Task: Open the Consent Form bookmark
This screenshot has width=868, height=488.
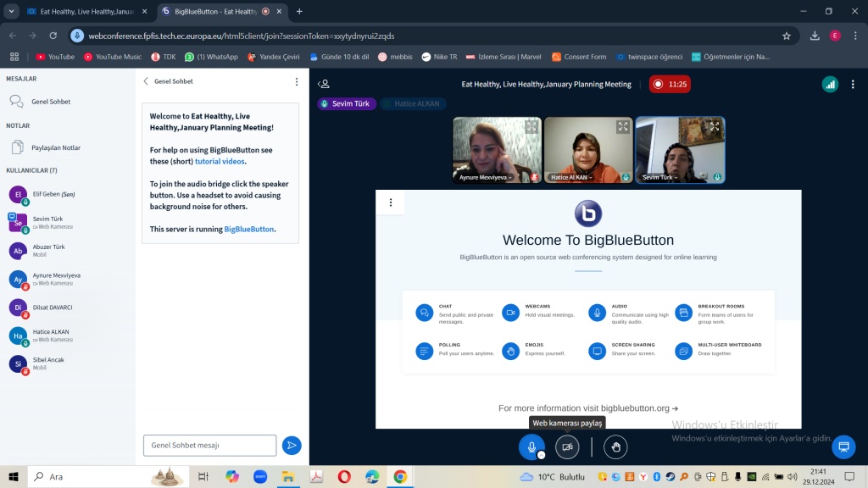Action: pos(579,57)
